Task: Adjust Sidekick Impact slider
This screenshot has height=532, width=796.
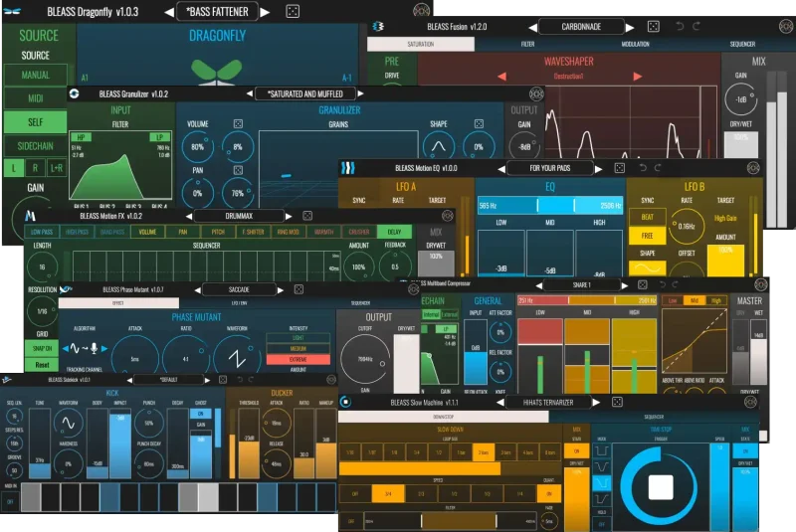Action: point(119,444)
